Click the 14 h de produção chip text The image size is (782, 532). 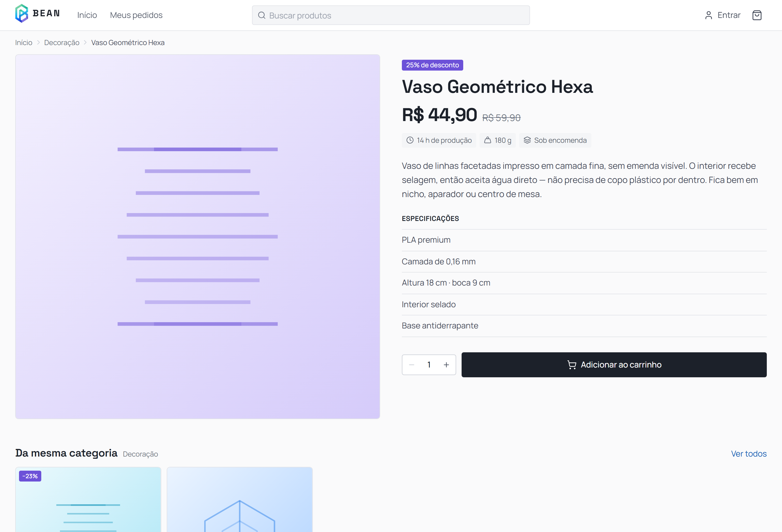tap(444, 140)
